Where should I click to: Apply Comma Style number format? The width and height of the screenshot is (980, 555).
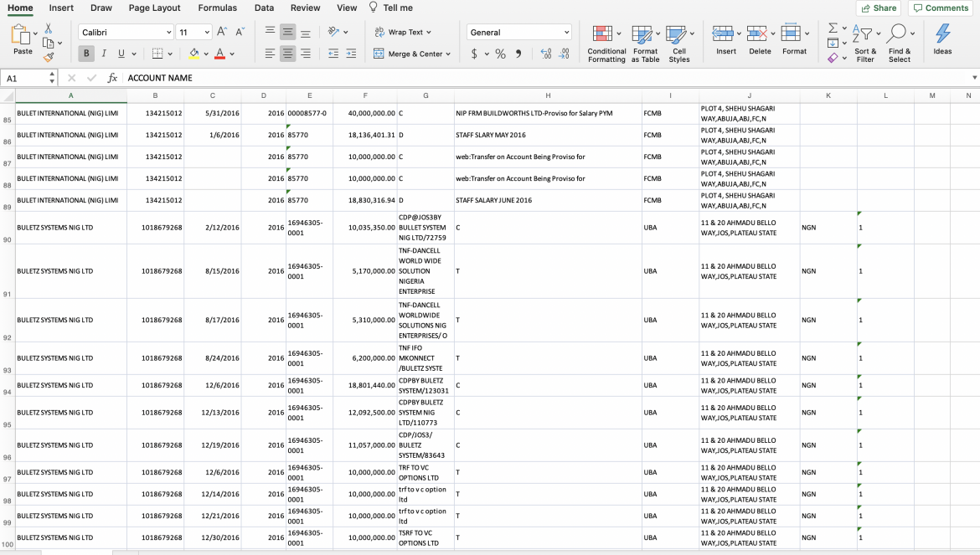[518, 54]
